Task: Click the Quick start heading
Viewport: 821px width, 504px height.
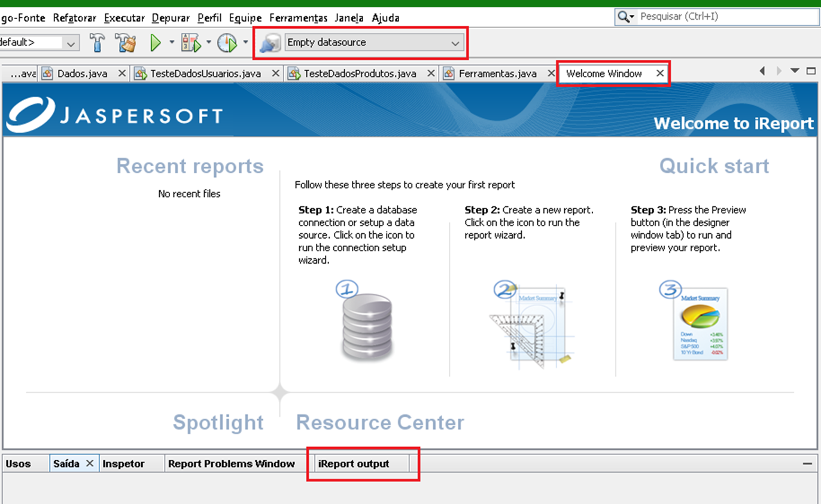Action: pyautogui.click(x=714, y=166)
